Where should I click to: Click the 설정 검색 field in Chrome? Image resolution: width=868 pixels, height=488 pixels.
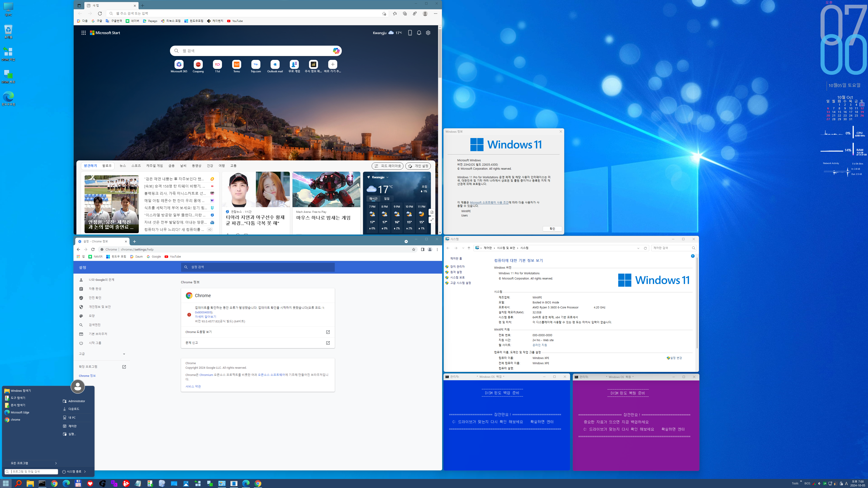[258, 267]
